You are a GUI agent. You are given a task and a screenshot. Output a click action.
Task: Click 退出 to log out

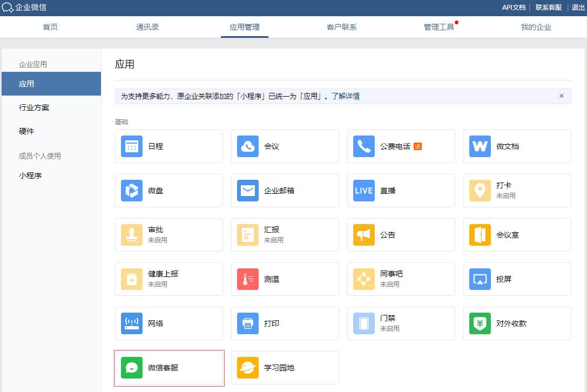point(578,8)
